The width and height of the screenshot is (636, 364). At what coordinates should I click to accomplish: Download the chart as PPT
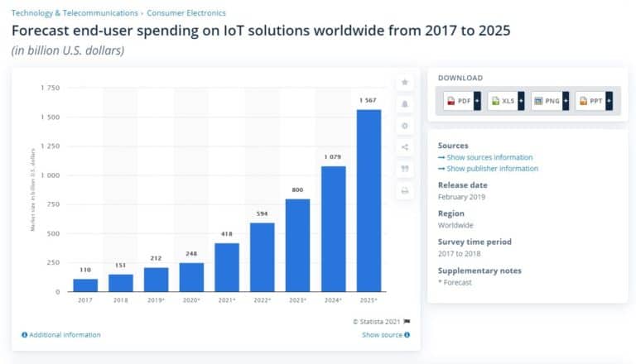tap(591, 101)
